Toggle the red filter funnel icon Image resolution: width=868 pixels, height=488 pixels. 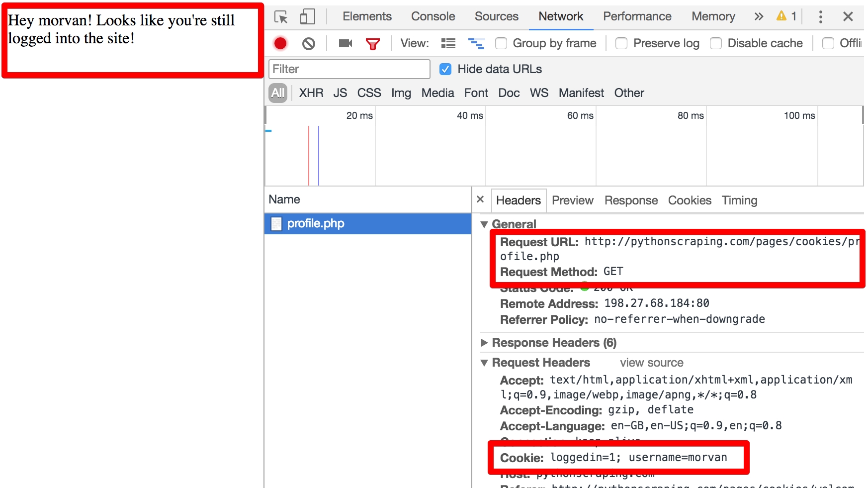372,44
